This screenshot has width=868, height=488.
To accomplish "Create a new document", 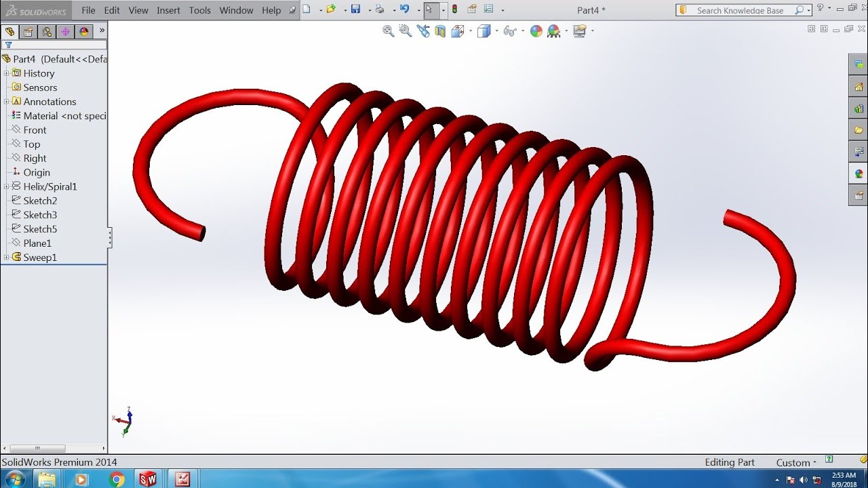I will tap(307, 9).
